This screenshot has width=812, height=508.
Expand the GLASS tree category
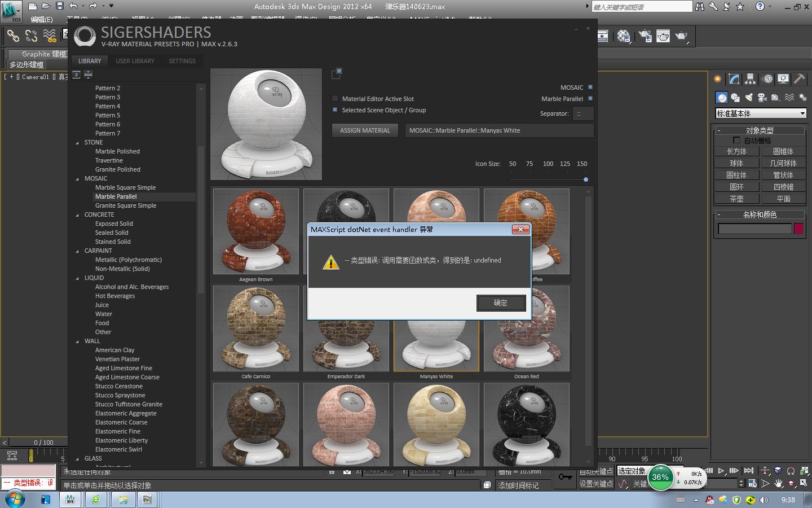[78, 459]
